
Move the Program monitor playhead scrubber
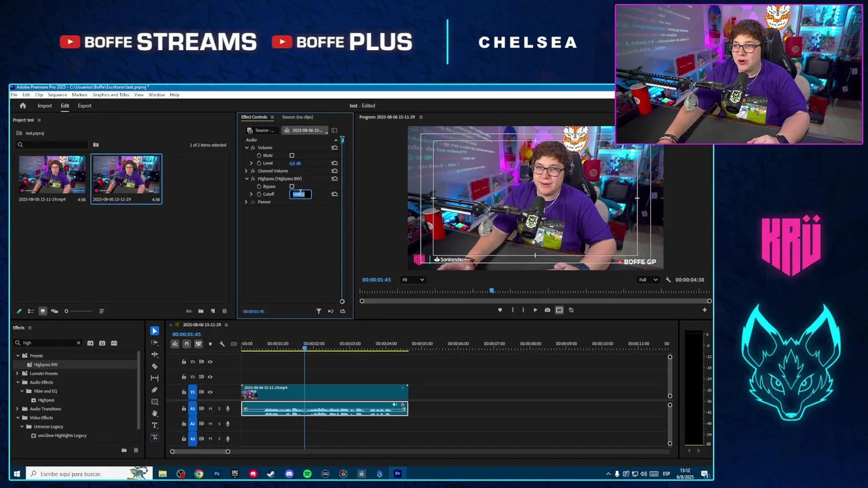492,291
